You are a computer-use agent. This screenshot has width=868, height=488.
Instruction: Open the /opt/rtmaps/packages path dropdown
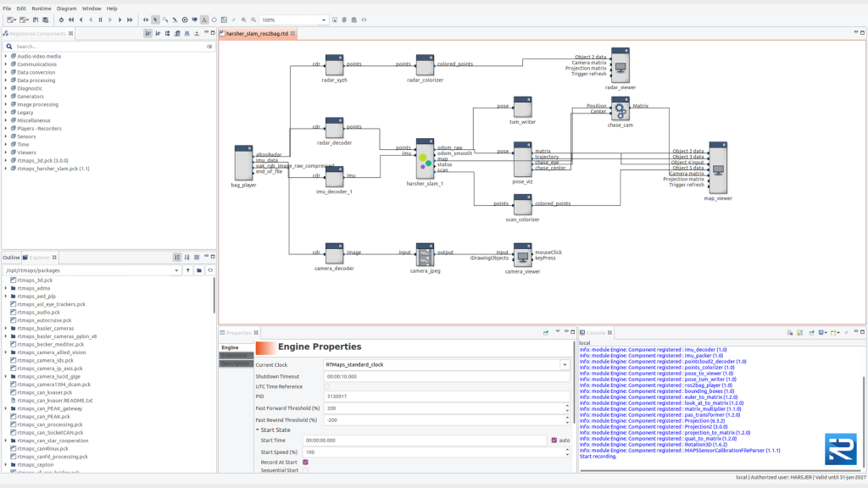(176, 270)
